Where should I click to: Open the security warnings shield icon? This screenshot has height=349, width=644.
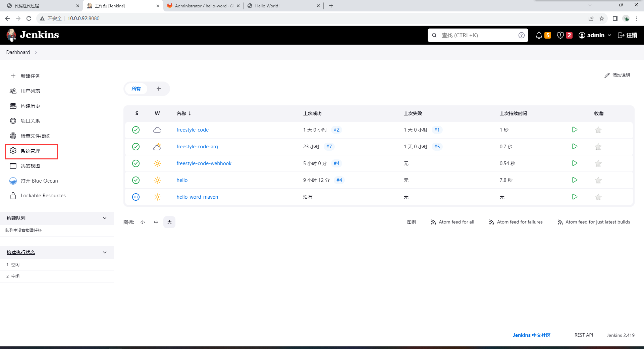click(560, 35)
